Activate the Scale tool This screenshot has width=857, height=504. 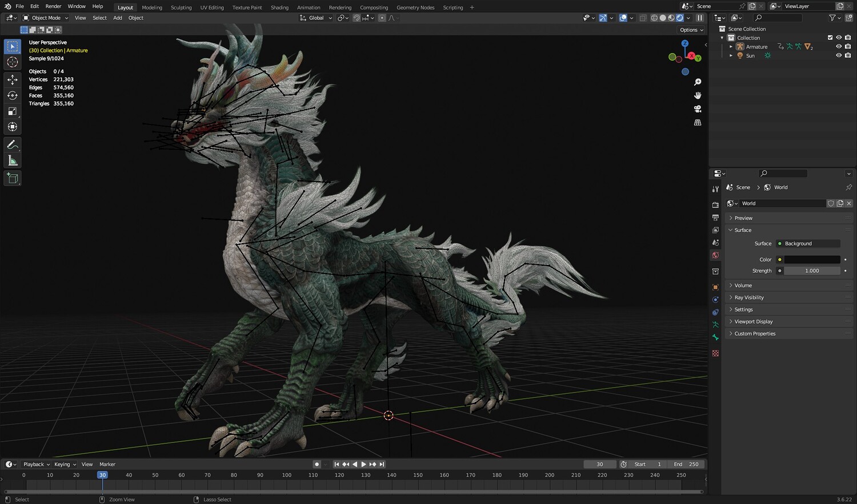pyautogui.click(x=13, y=111)
